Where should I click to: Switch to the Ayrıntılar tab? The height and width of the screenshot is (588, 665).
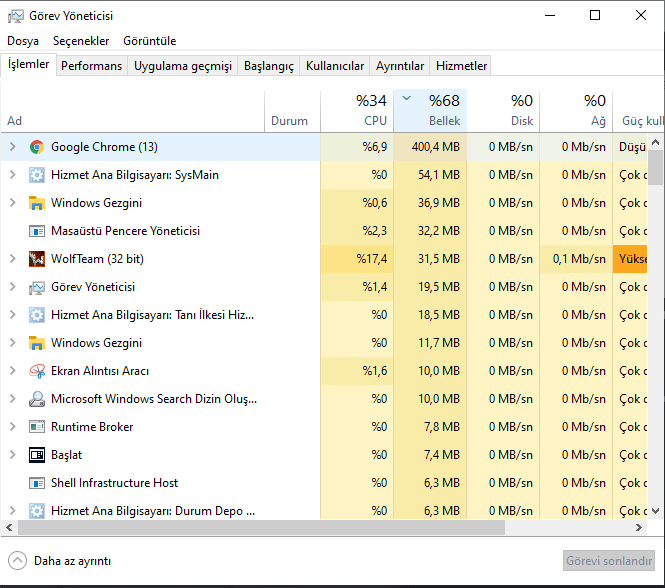400,66
